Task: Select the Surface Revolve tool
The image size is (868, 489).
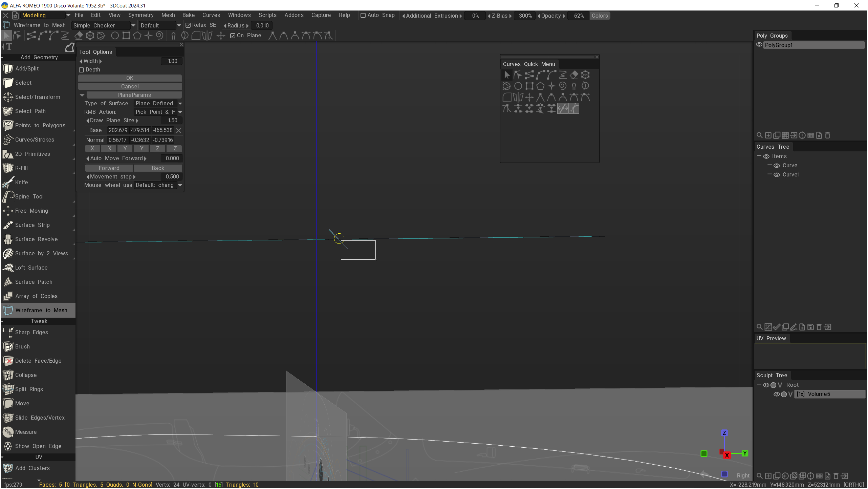Action: coord(36,239)
